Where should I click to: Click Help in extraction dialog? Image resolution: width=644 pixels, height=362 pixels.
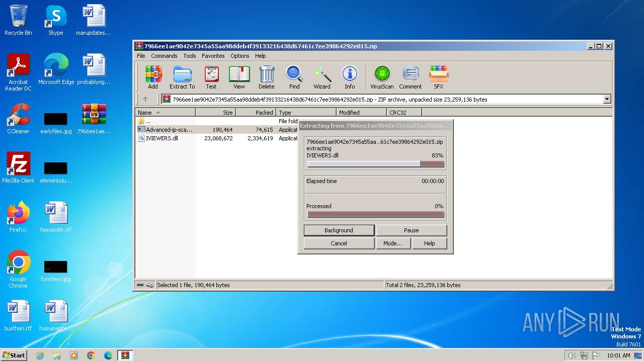coord(430,243)
